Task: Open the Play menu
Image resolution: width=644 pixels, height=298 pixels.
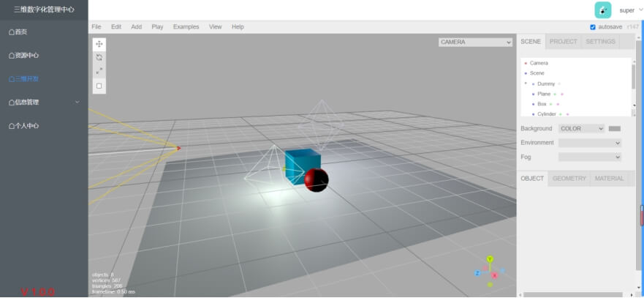Action: coord(157,27)
